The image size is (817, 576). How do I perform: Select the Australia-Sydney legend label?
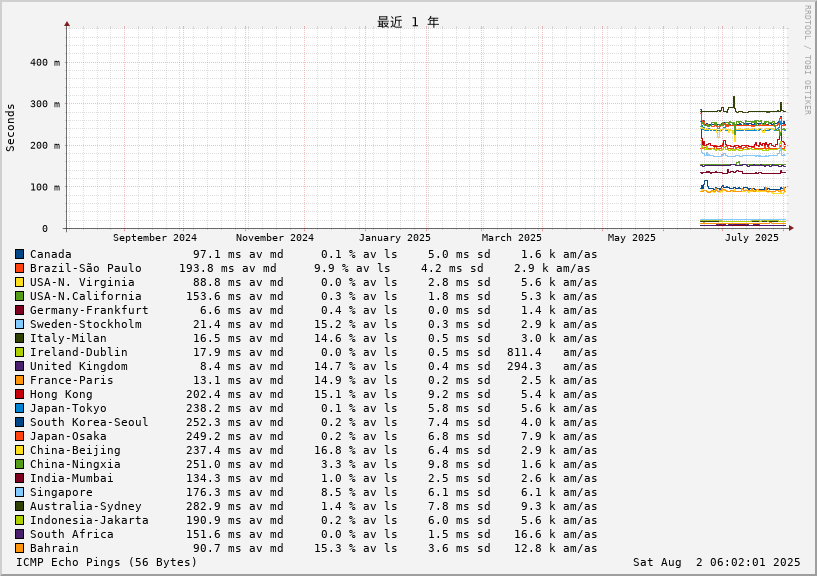[x=85, y=506]
